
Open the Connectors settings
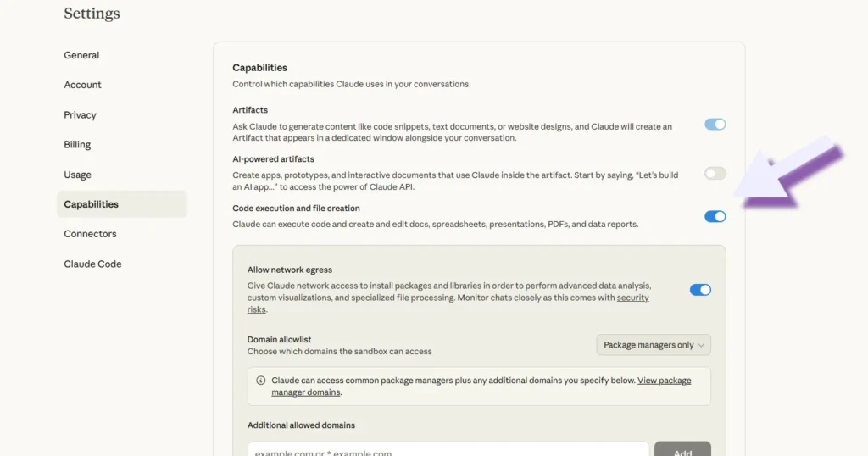[90, 234]
